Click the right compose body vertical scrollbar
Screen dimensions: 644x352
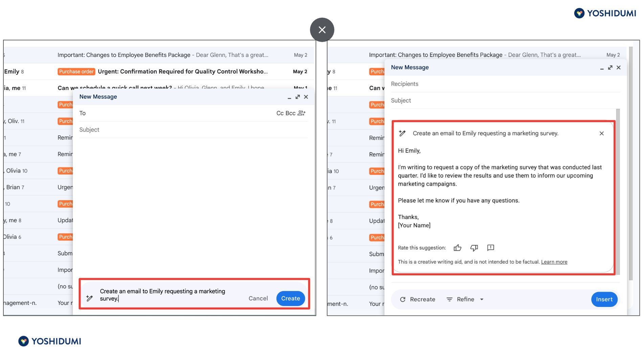coord(618,191)
